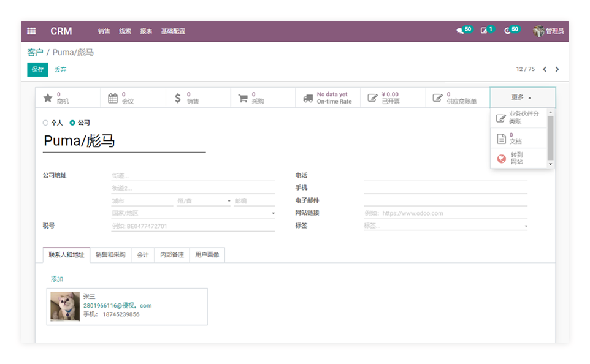Go to the next record arrow
This screenshot has height=364, width=590.
point(557,70)
